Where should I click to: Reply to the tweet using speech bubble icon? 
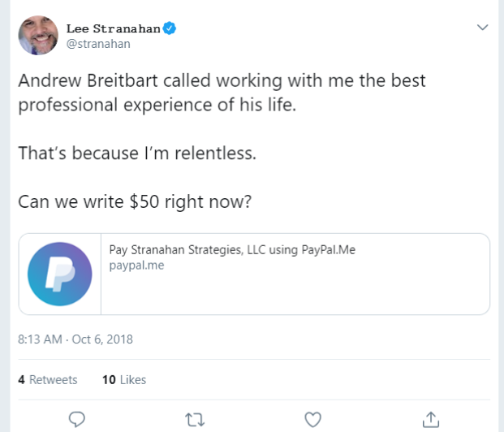[77, 419]
